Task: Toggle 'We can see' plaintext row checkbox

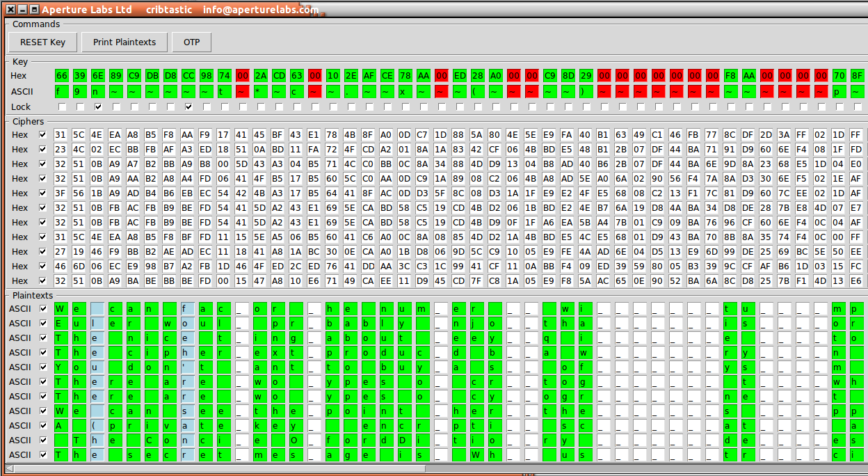Action: point(43,411)
